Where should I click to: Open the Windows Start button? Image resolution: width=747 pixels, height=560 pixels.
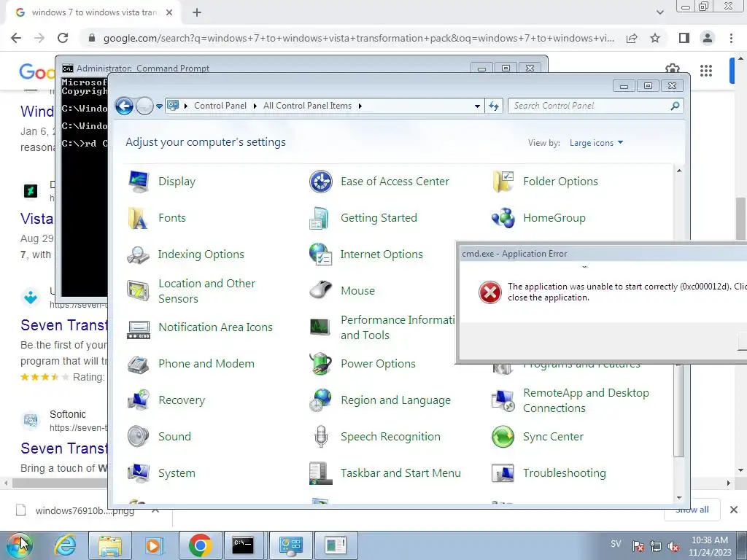tap(20, 545)
